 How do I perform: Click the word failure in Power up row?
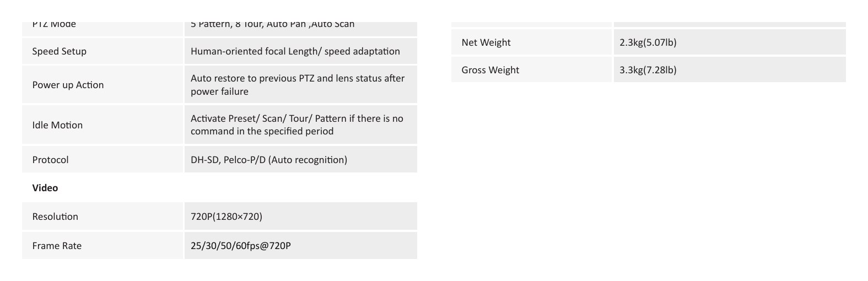pos(233,91)
